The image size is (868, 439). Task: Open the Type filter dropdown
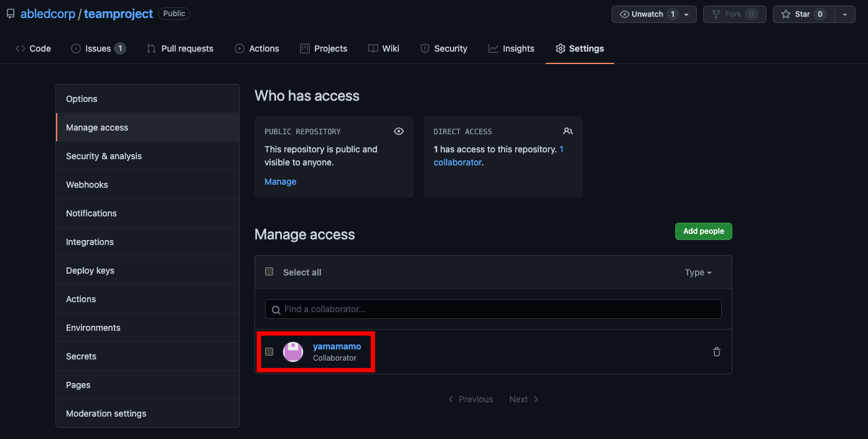click(x=698, y=272)
